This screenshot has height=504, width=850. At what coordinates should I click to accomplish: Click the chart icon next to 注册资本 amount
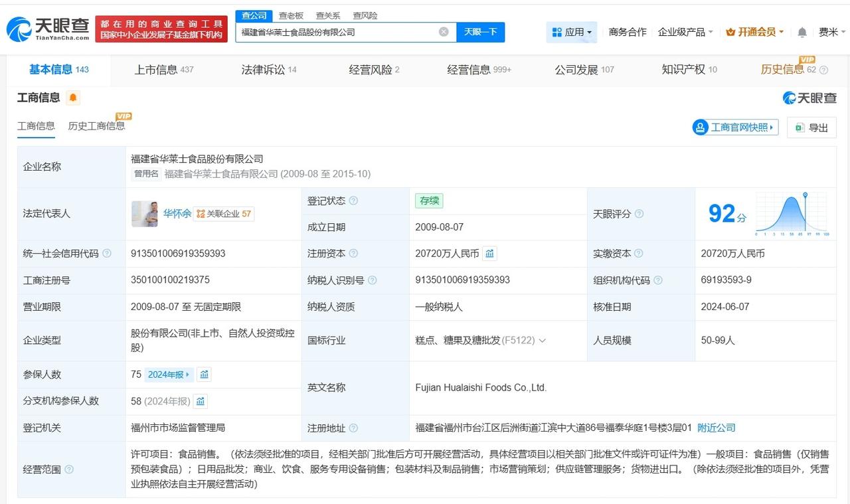pos(489,253)
